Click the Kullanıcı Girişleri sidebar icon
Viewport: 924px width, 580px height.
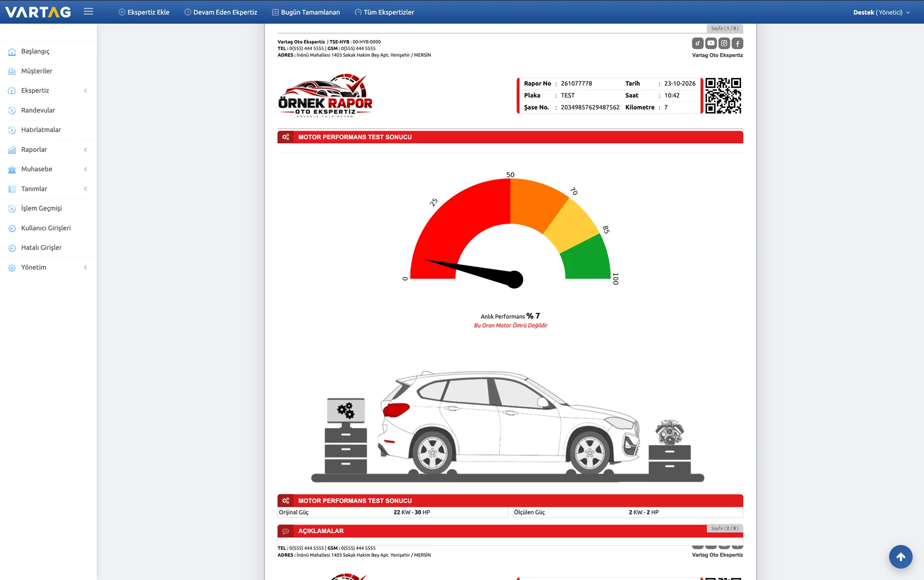pos(12,228)
